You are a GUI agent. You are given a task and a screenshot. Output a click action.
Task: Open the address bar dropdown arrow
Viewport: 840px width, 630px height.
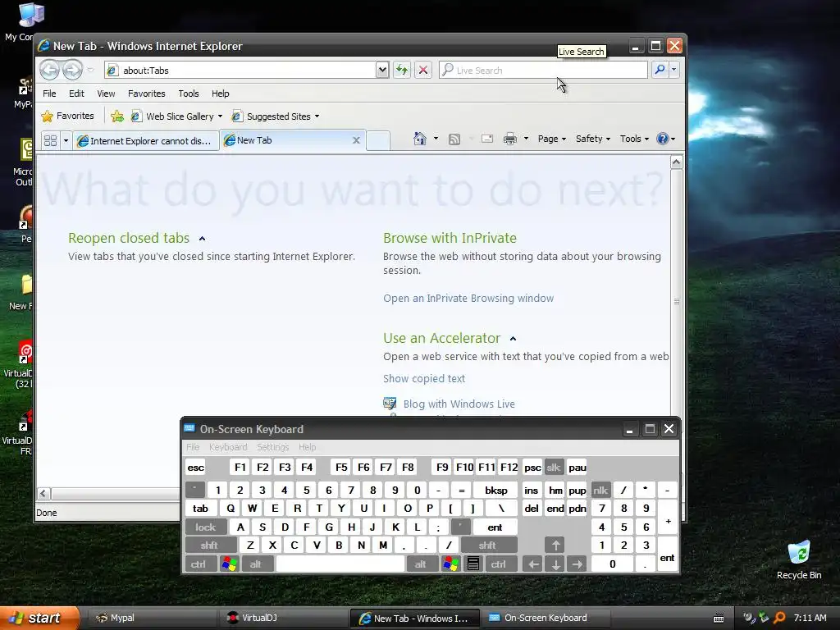(x=382, y=70)
